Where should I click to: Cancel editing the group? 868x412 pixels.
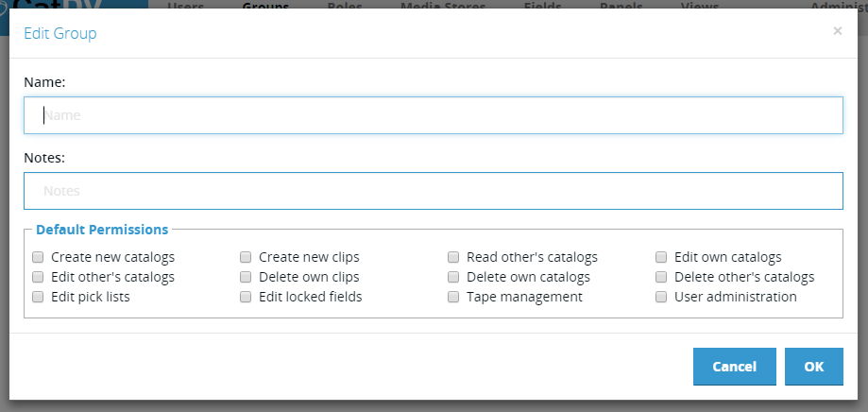click(x=735, y=366)
